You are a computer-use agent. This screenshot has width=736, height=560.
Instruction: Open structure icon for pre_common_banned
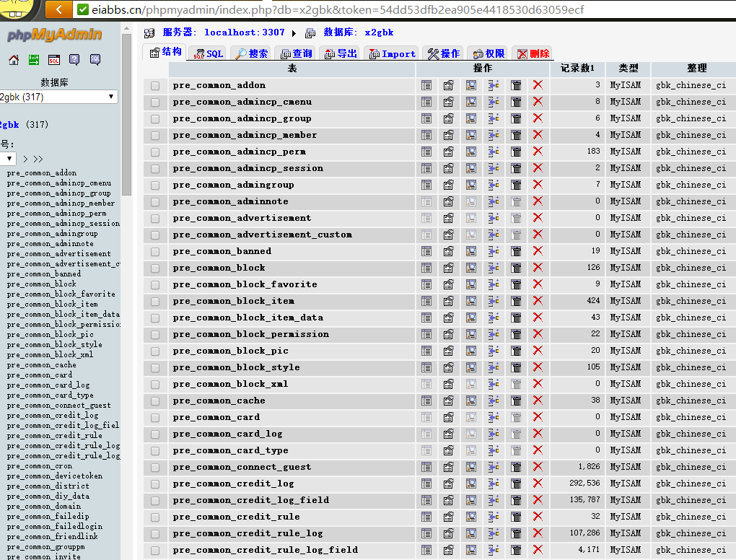(449, 251)
